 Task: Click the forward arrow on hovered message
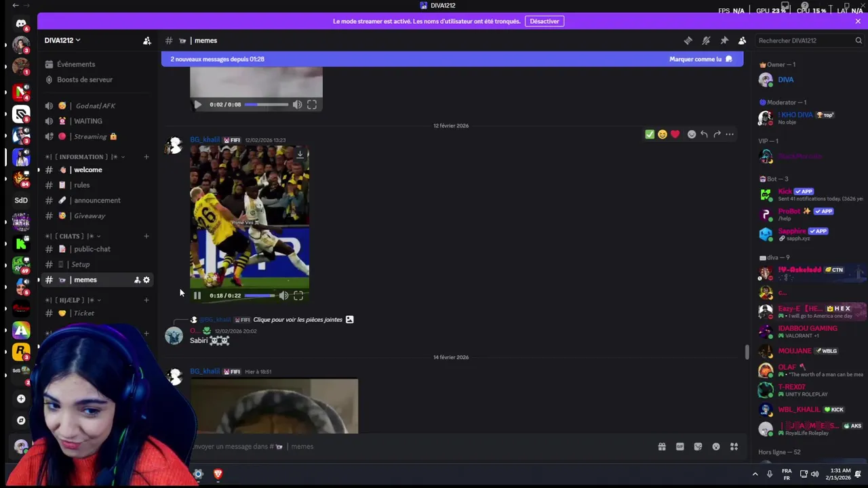coord(717,134)
